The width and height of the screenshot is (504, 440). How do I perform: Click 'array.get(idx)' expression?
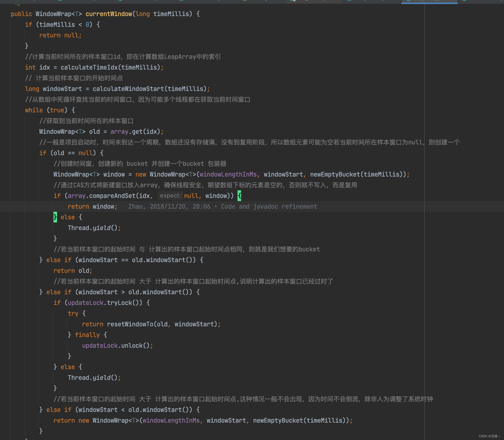click(x=135, y=132)
